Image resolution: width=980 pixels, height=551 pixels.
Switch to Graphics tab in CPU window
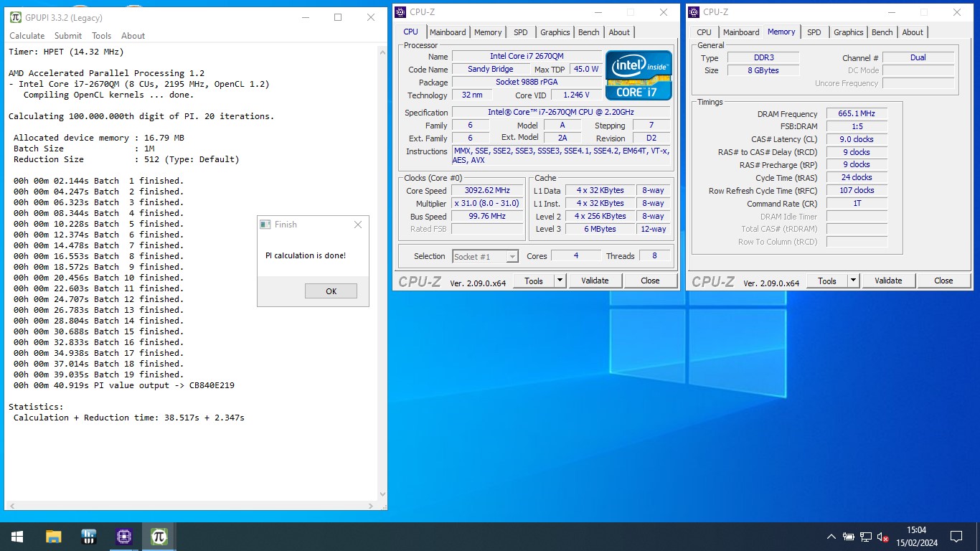point(555,32)
